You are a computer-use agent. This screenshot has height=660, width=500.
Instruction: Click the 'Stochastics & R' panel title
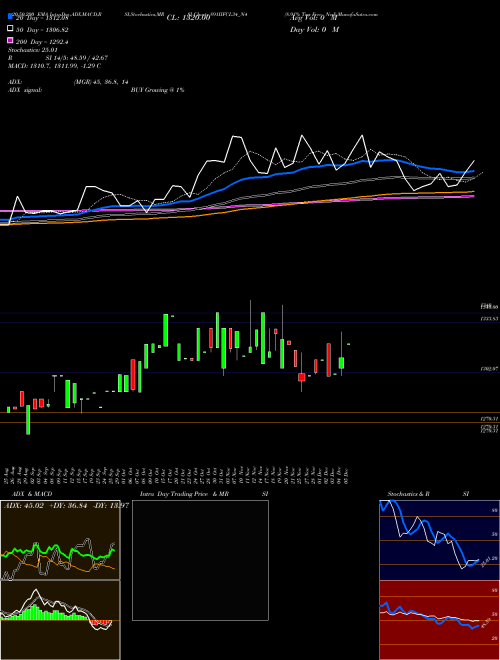[408, 494]
